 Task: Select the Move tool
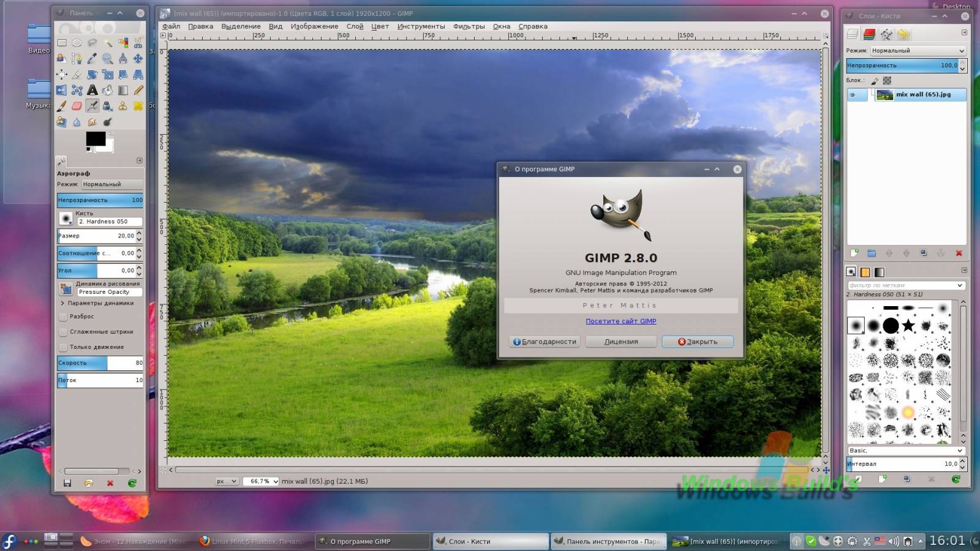click(x=138, y=59)
